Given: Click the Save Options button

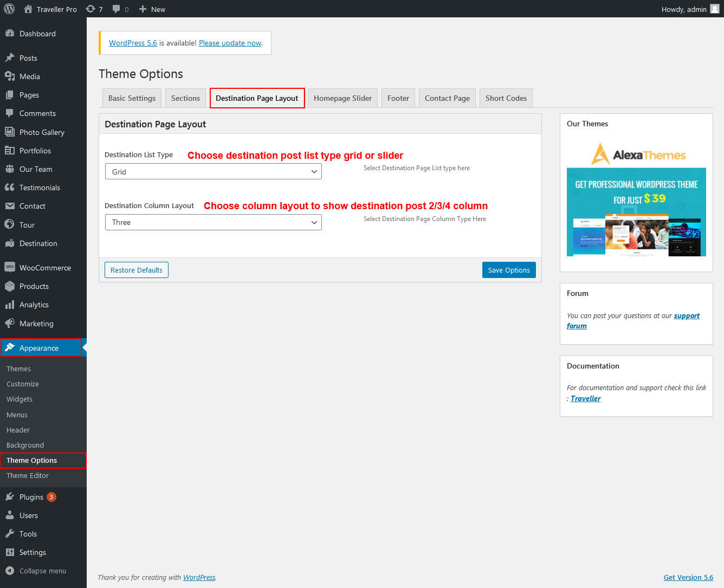Looking at the screenshot, I should click(x=508, y=270).
